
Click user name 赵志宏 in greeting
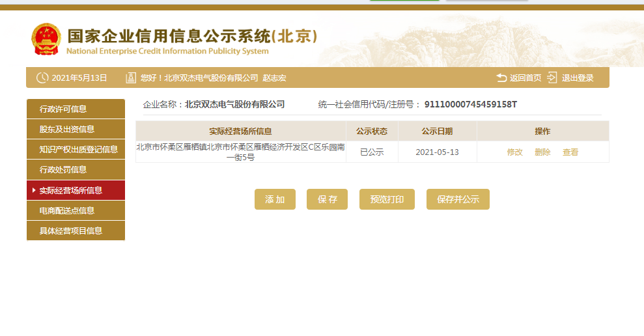(274, 78)
